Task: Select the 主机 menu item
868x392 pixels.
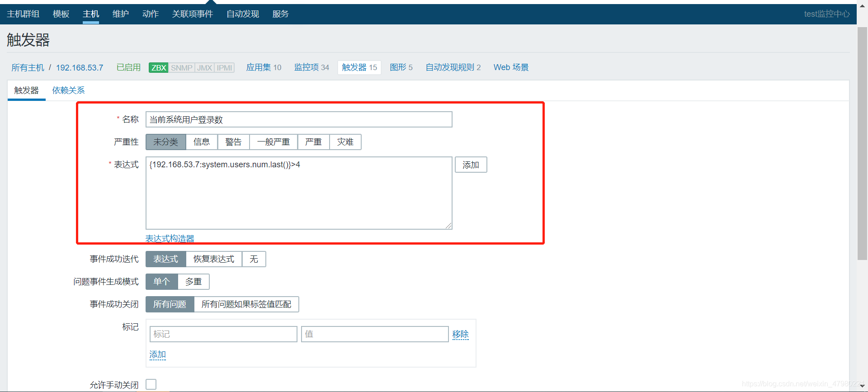Action: coord(91,14)
